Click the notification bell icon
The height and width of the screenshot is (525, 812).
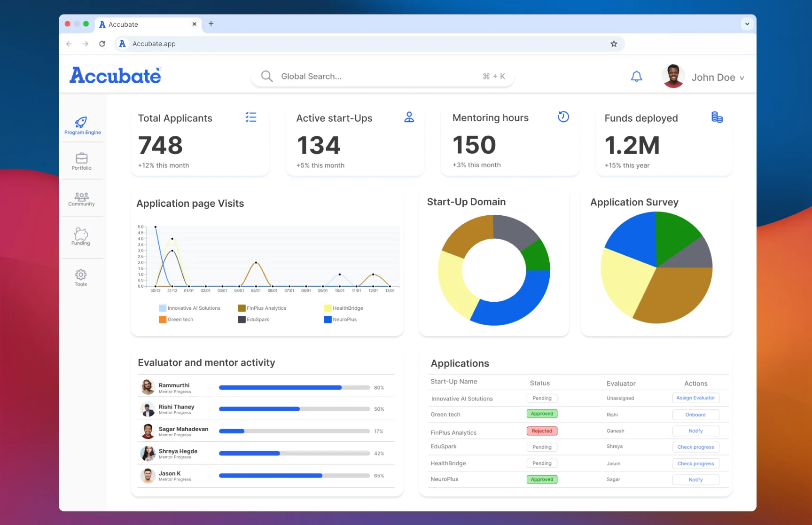pos(636,77)
